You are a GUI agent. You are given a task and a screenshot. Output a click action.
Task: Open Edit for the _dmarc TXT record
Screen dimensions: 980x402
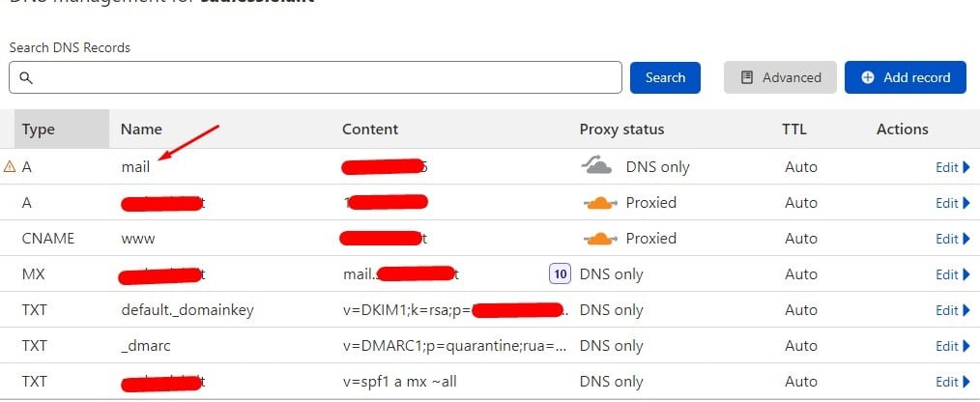click(952, 346)
